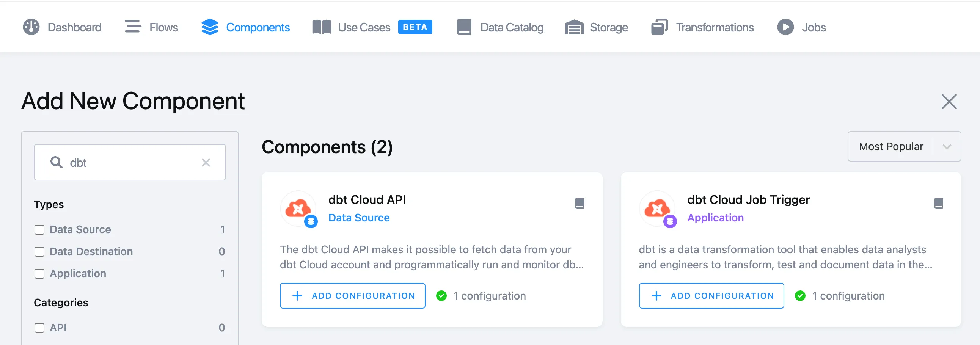Open the Most Popular sort dropdown
Viewport: 980px width, 345px height.
coord(904,146)
